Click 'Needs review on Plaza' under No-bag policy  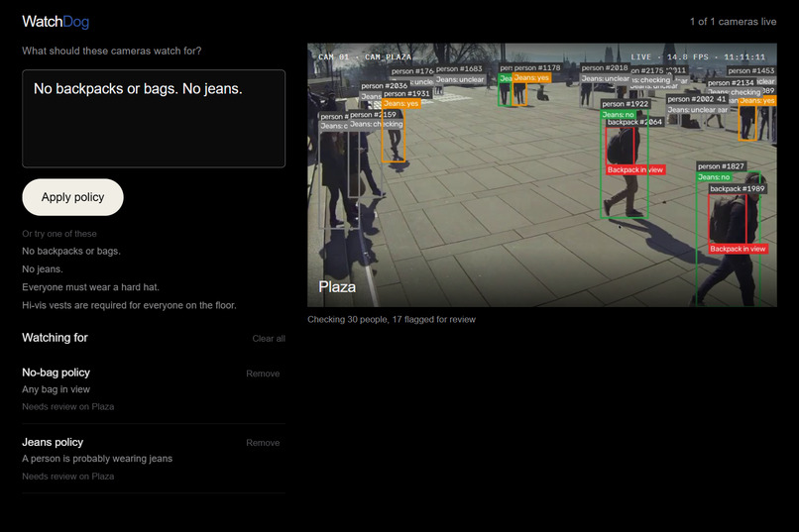67,407
